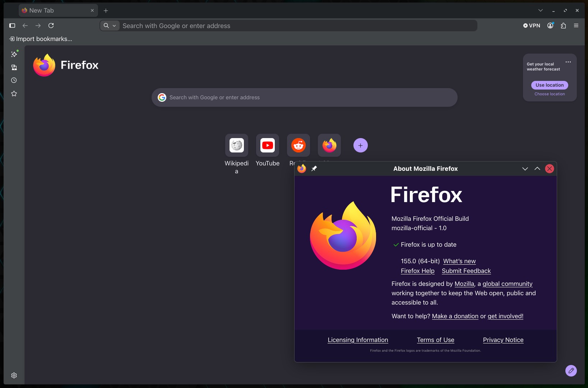Click the Firefox trademarks footer text

[425, 351]
